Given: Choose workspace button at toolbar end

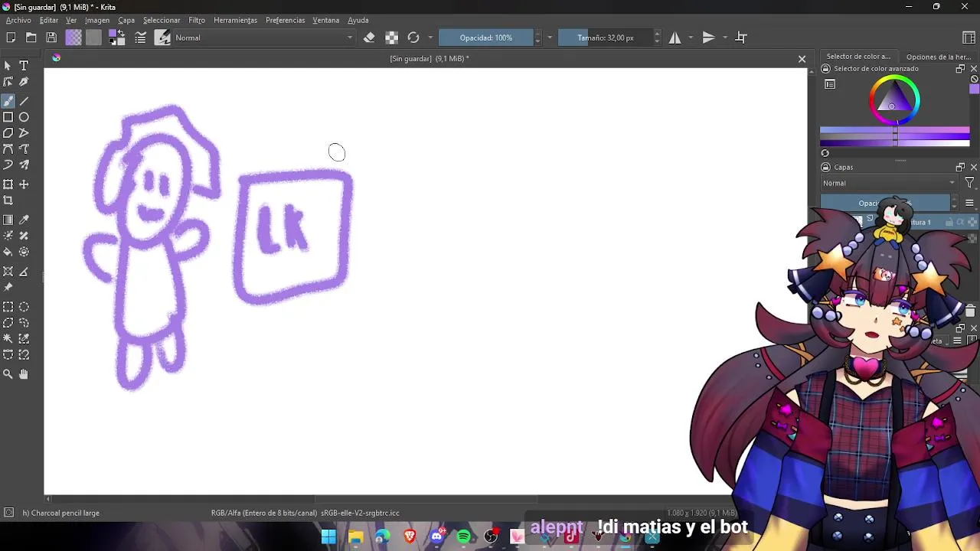Looking at the screenshot, I should click(x=969, y=37).
